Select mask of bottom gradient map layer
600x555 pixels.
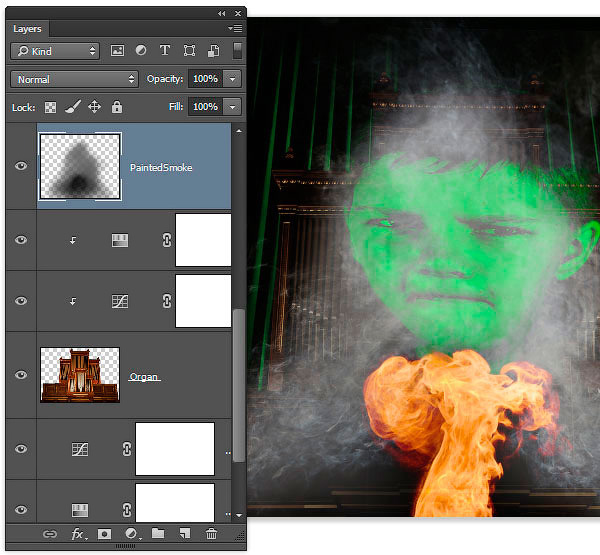(175, 503)
